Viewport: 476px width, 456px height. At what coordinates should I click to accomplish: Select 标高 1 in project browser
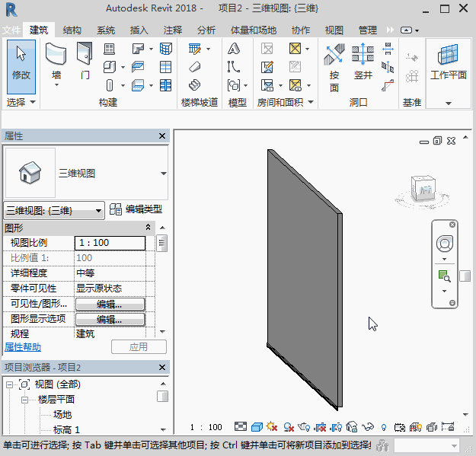[x=66, y=430]
